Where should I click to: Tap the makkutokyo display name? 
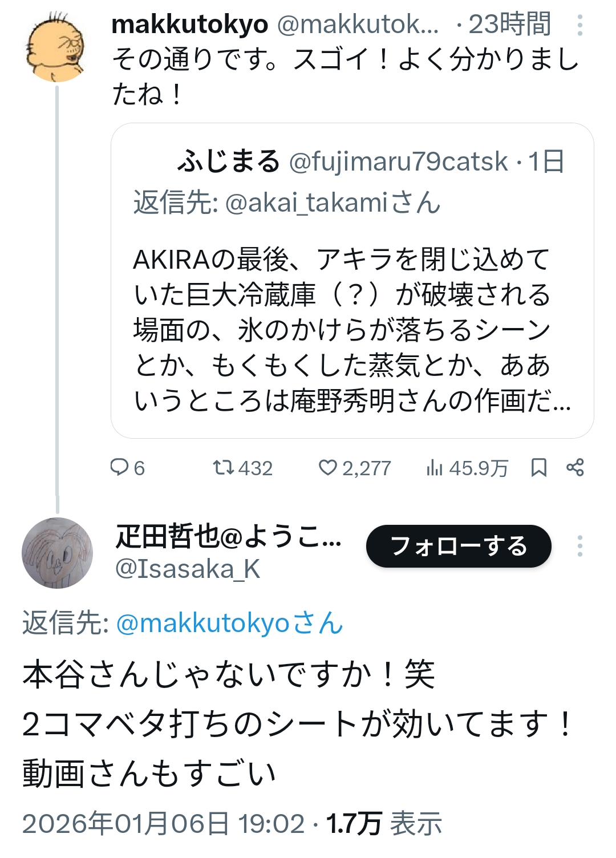(x=189, y=25)
